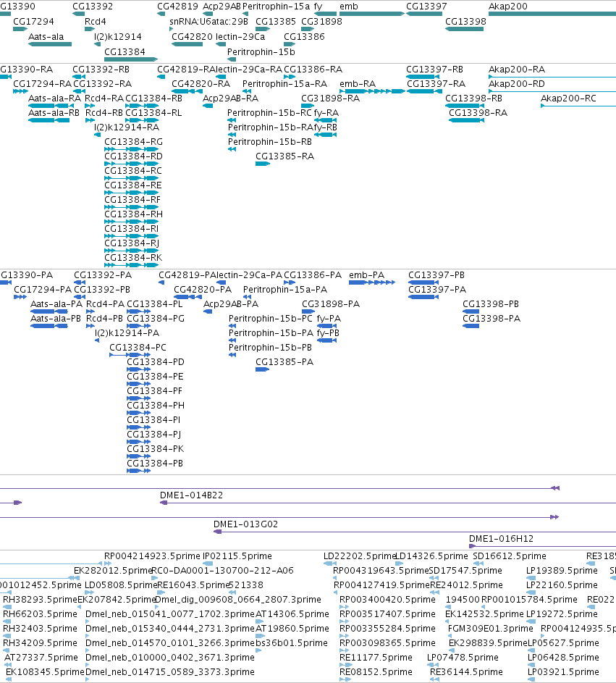This screenshot has height=683, width=616.
Task: Open the CG13397 gene label
Action: click(426, 7)
